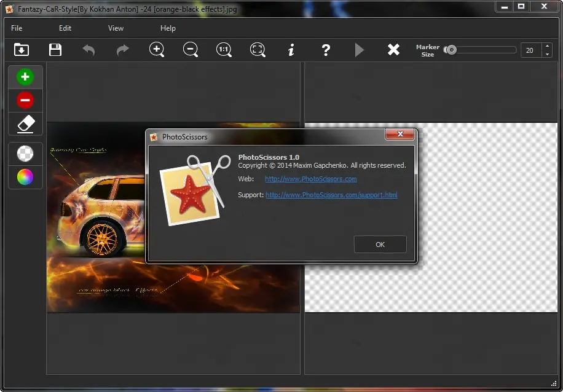
Task: Zoom in using the magnifier plus icon
Action: click(x=157, y=50)
